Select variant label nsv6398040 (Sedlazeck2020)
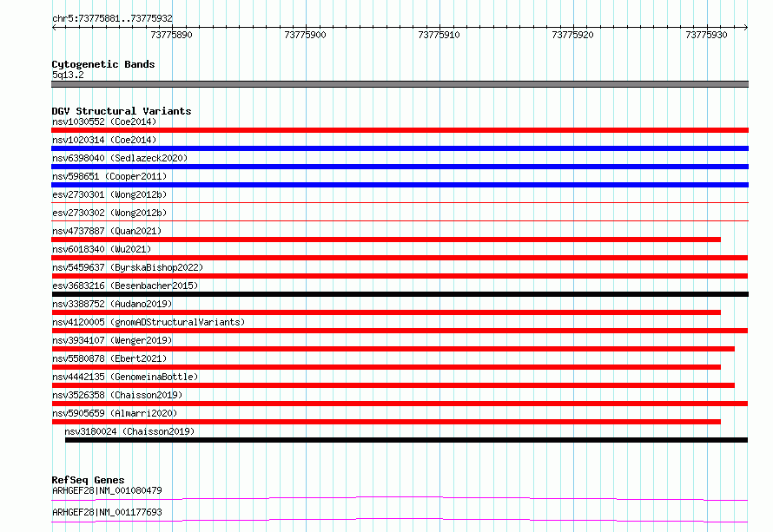This screenshot has width=773, height=532. tap(120, 158)
